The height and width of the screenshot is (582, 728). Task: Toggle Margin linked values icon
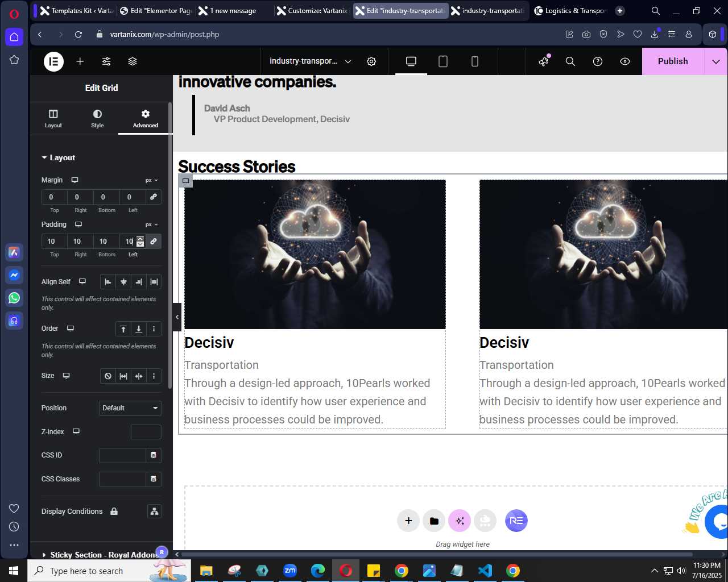click(154, 197)
